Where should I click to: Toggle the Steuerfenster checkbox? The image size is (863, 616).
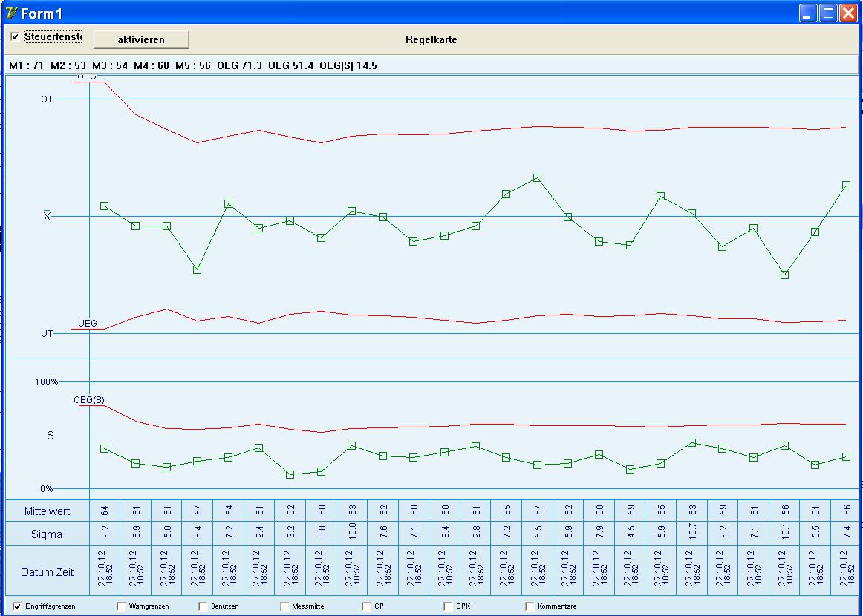pyautogui.click(x=15, y=36)
